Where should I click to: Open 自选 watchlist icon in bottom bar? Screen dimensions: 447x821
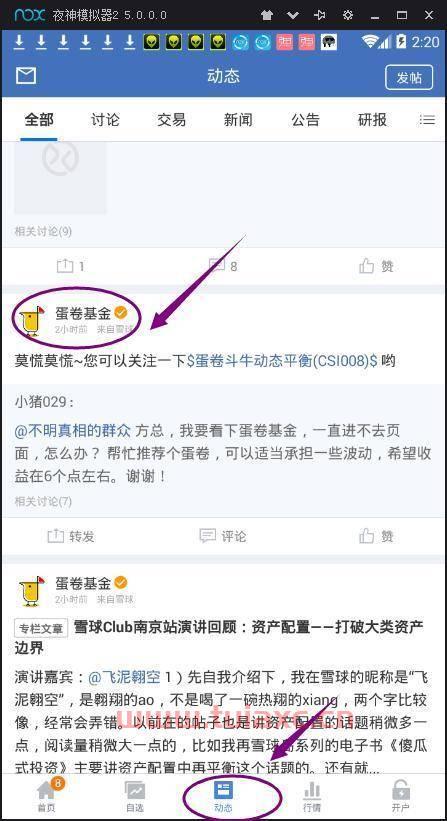click(x=135, y=796)
